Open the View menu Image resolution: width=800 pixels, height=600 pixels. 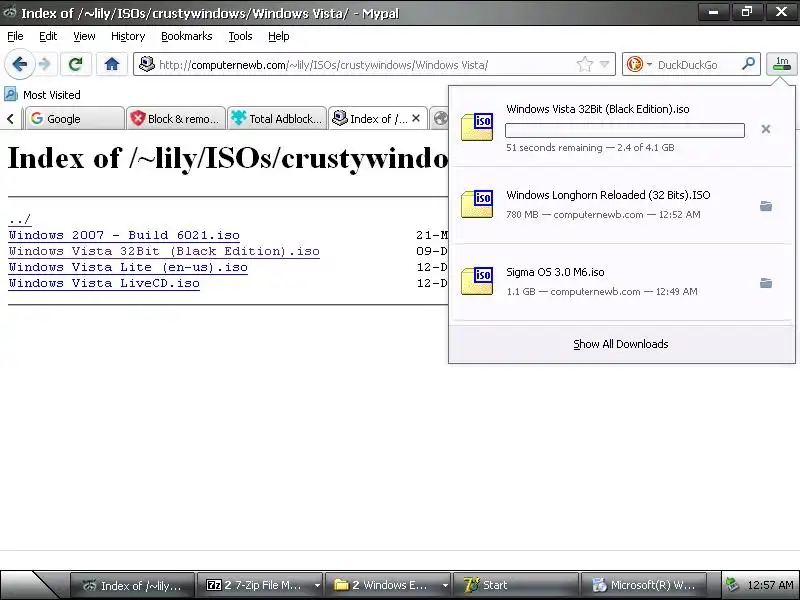click(x=84, y=36)
